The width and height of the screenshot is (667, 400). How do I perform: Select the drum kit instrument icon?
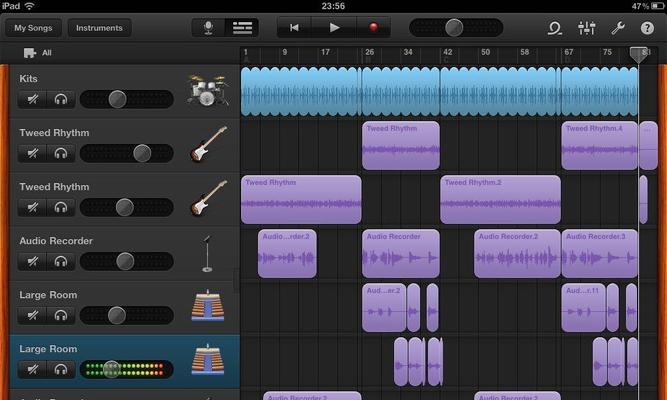[x=208, y=90]
